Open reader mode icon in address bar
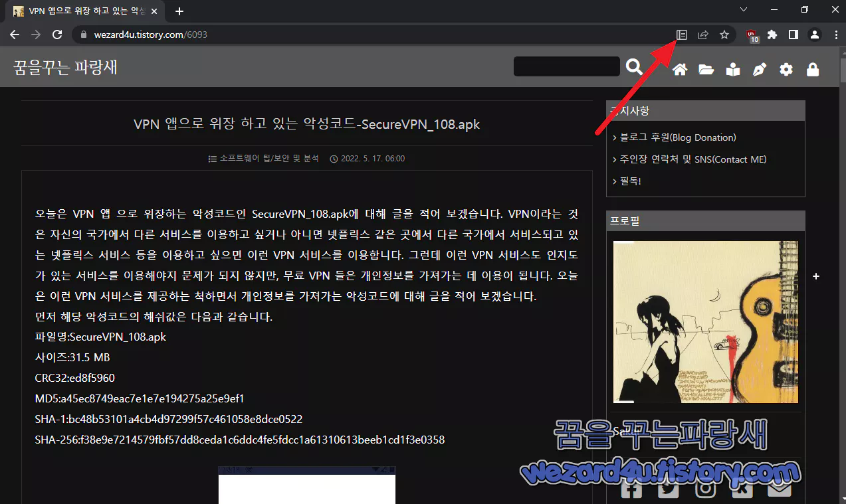 [x=681, y=35]
